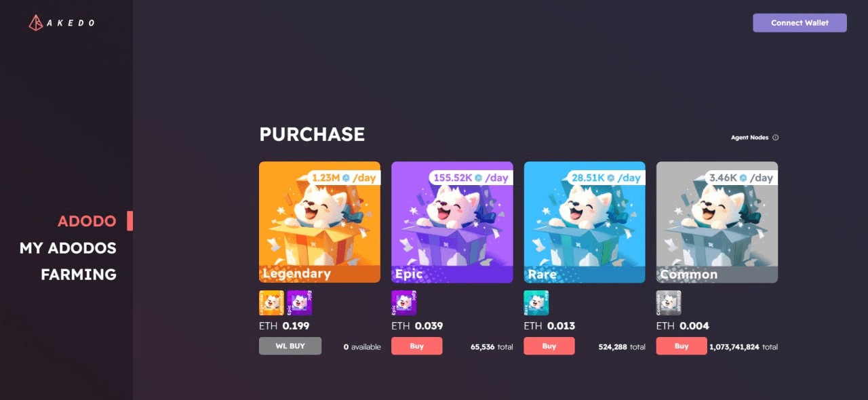This screenshot has width=868, height=400.
Task: Click the small Epic thumbnail under Legendary card
Action: coord(300,303)
